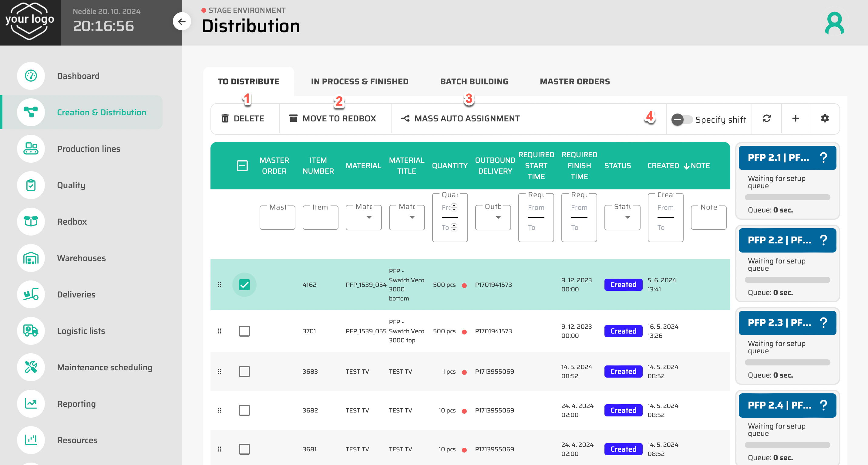Screen dimensions: 868x465
Task: Toggle the Specify shift switch
Action: [x=681, y=119]
